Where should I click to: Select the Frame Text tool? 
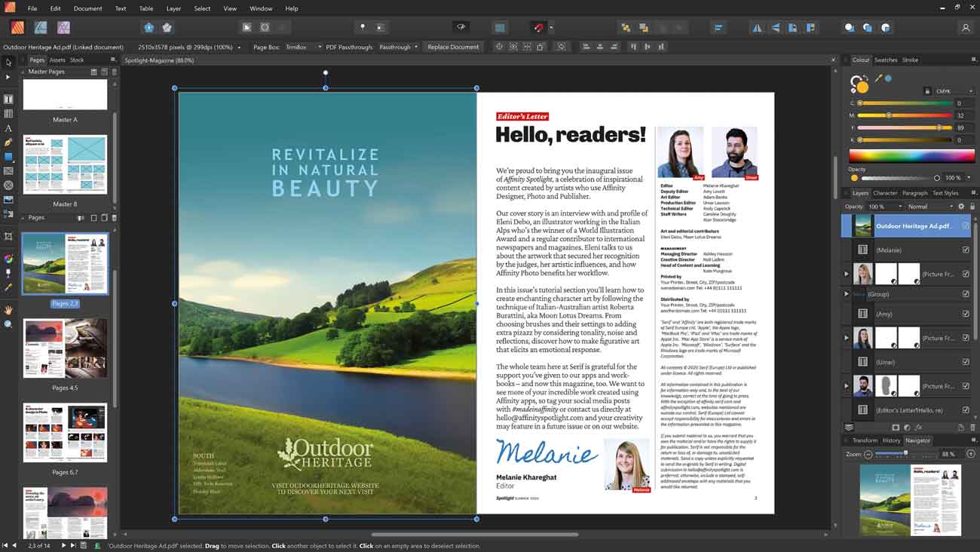[x=8, y=98]
